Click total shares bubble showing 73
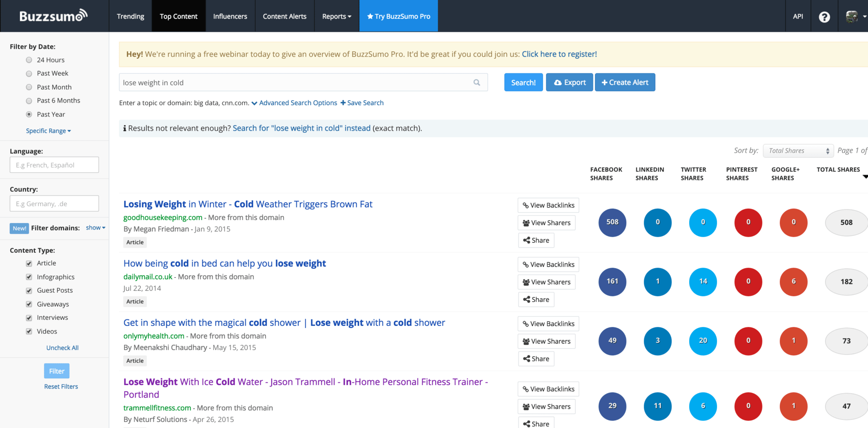This screenshot has width=868, height=428. click(846, 341)
